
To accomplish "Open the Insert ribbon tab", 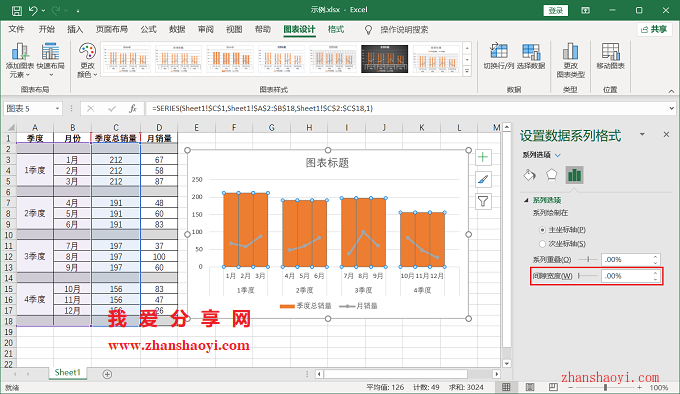I will point(75,29).
